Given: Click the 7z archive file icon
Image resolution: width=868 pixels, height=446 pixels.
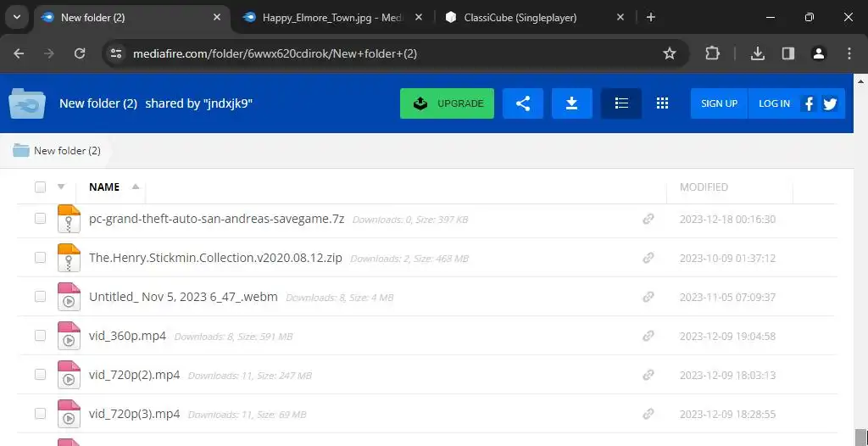Looking at the screenshot, I should [69, 218].
